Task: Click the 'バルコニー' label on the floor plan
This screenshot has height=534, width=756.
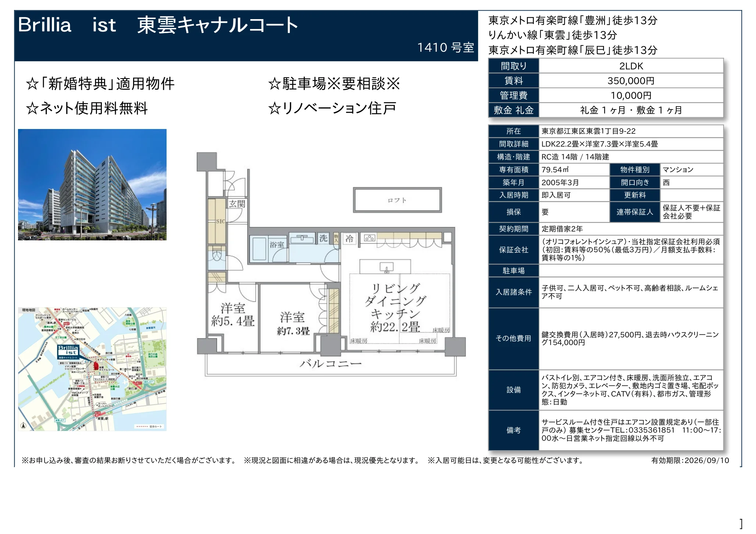Action: 331,364
